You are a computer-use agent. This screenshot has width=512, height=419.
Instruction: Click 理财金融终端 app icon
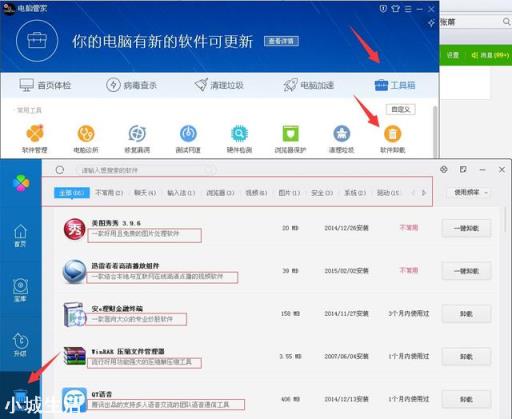pyautogui.click(x=75, y=314)
